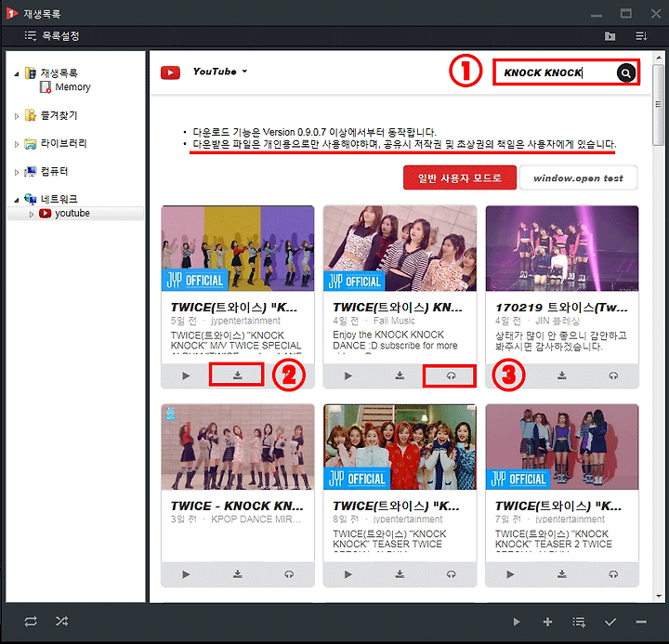Play the 7일 전 TEASER 2 video

pos(510,574)
